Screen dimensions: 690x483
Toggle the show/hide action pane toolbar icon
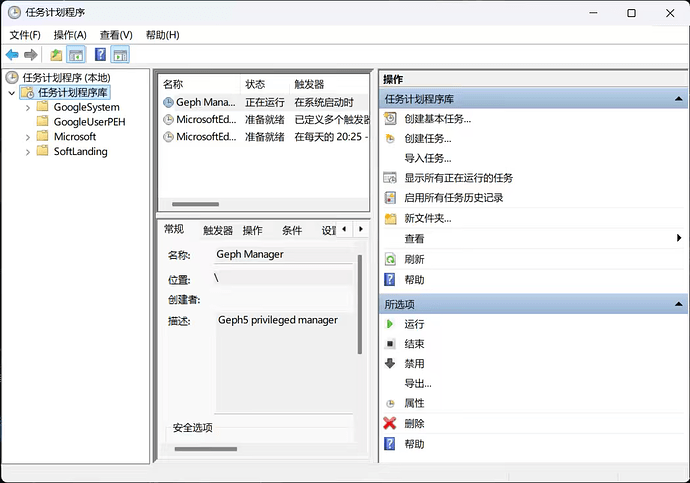pyautogui.click(x=120, y=55)
